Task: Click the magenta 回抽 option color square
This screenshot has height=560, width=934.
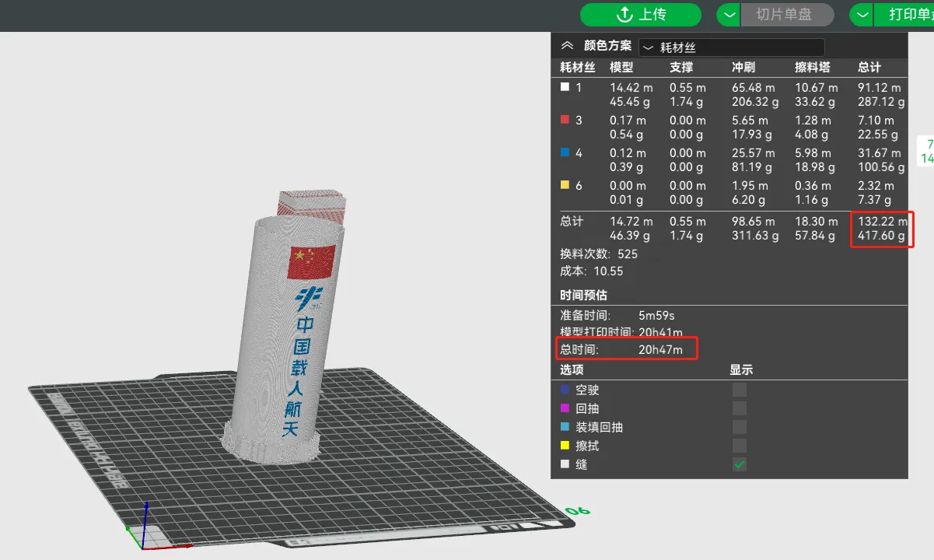Action: pos(565,408)
